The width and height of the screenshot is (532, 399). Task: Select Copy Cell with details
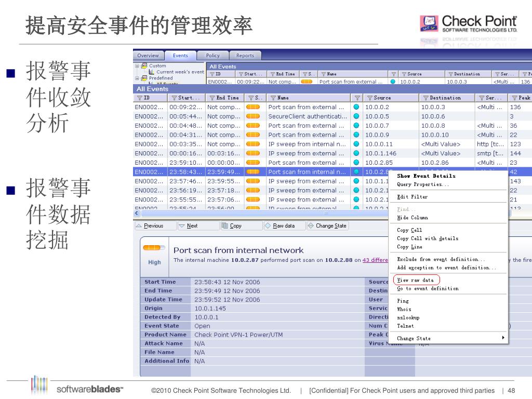click(428, 238)
